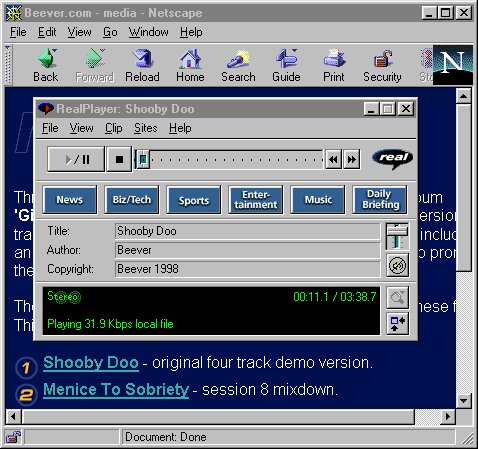This screenshot has width=478, height=449.
Task: Open Search in Netscape toolbar
Action: (238, 66)
